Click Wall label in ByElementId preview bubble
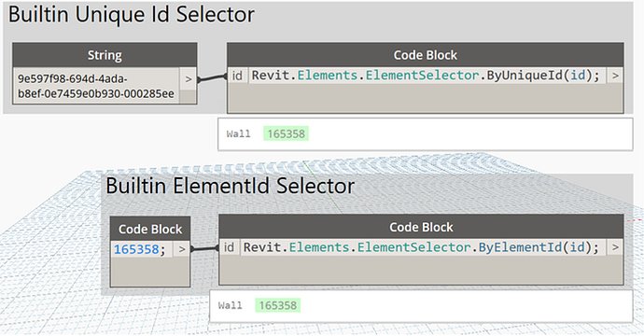Image resolution: width=644 pixels, height=336 pixels. tap(230, 305)
